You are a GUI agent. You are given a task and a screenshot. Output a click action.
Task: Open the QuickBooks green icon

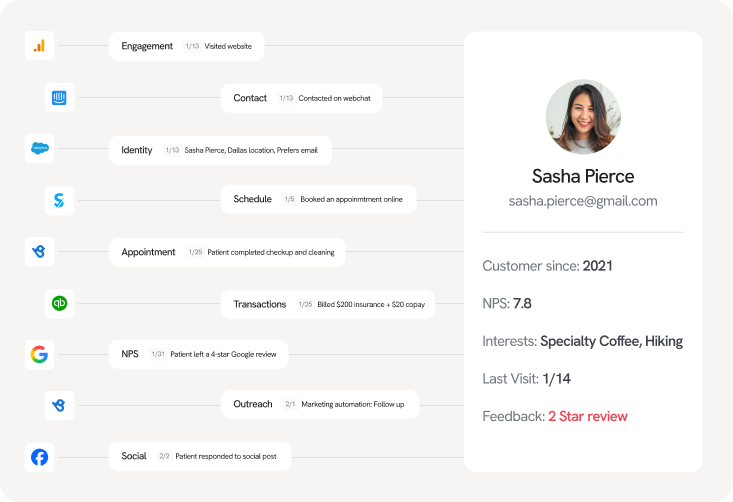59,303
